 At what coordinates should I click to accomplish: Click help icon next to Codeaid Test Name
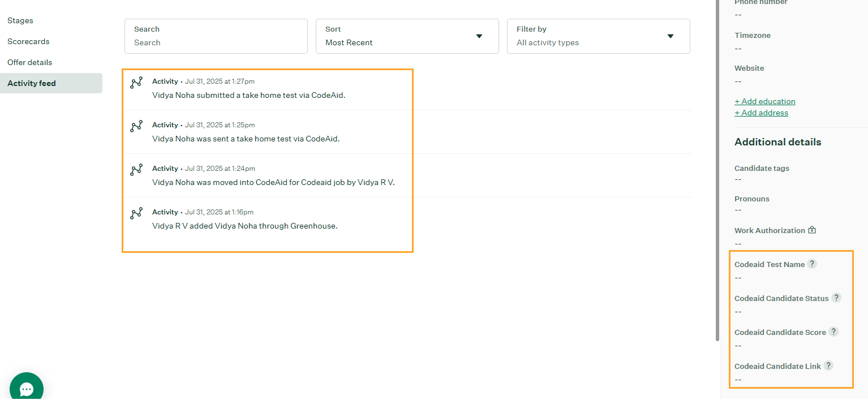[812, 264]
